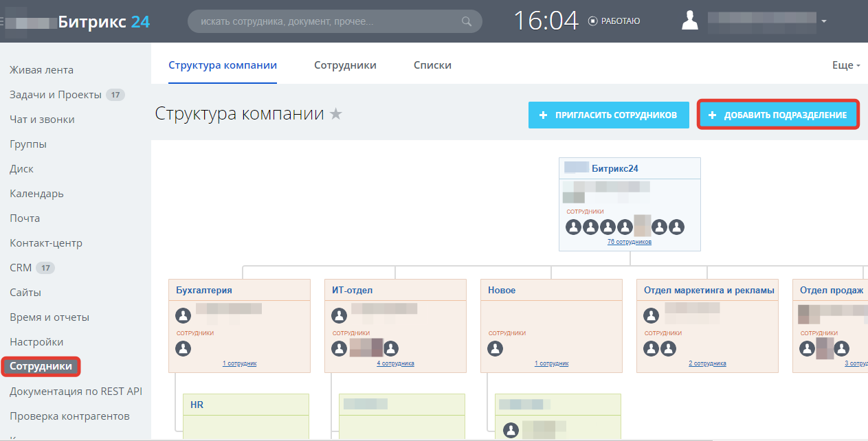Focus the employee and document search field
This screenshot has width=868, height=441.
pos(335,21)
